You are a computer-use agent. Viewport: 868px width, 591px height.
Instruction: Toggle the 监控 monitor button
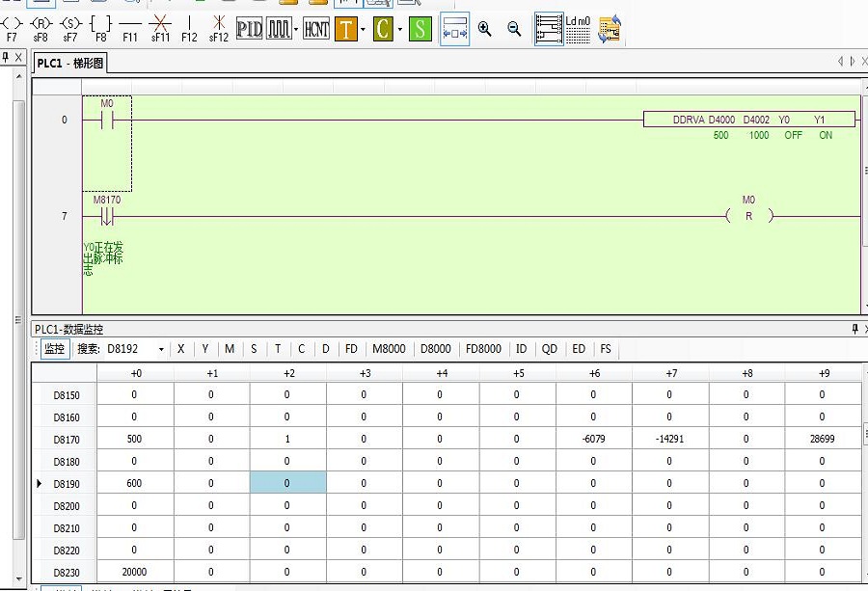(x=54, y=349)
